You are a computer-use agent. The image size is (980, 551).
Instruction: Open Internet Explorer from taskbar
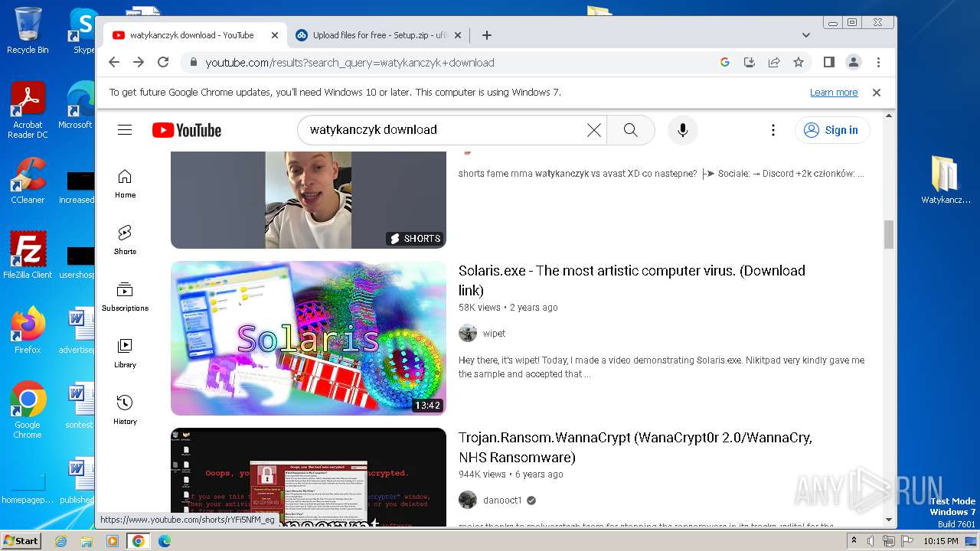tap(61, 541)
